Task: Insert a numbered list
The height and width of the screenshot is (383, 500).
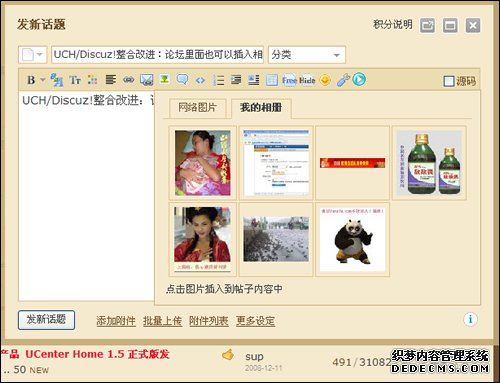Action: pos(219,80)
